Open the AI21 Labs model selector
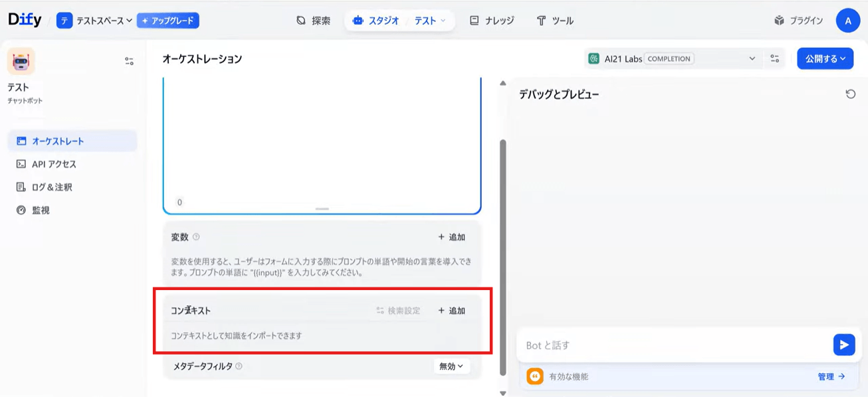The height and width of the screenshot is (397, 868). pyautogui.click(x=673, y=58)
